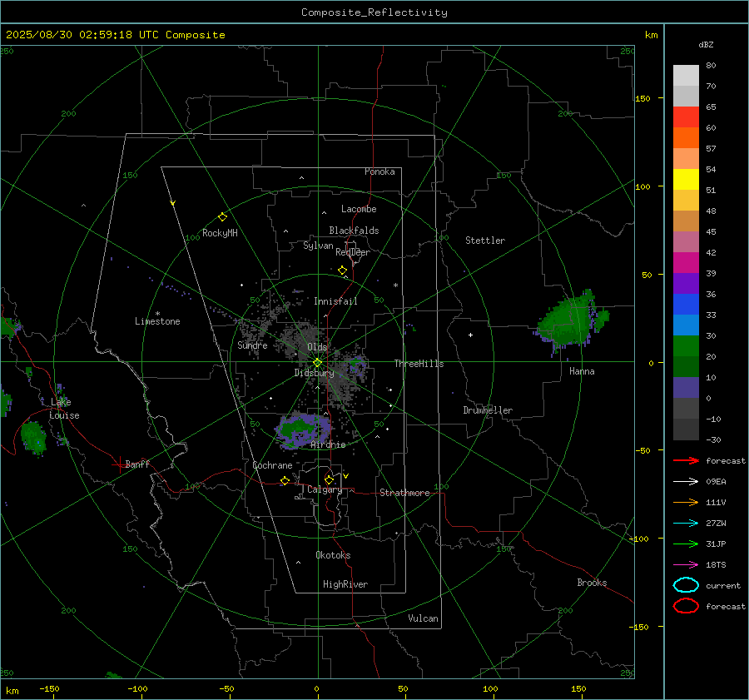Click the Airdrie city label
Screen dimensions: 749x700
click(x=328, y=444)
